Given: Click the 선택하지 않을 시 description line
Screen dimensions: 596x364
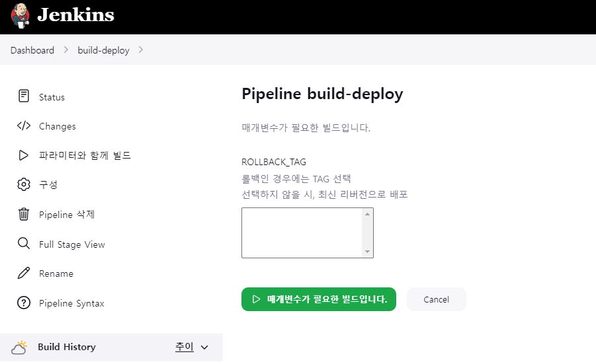Looking at the screenshot, I should [325, 194].
